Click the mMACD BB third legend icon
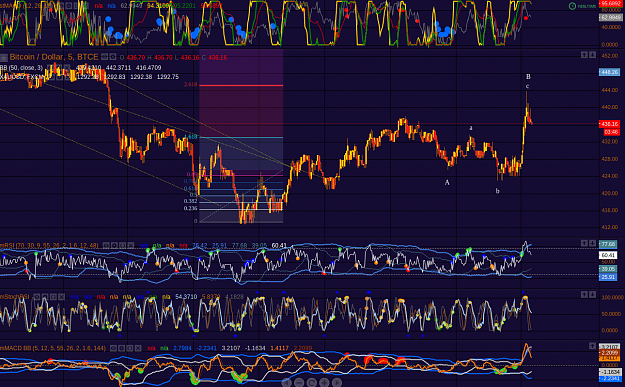This screenshot has width=625, height=387. (x=130, y=348)
